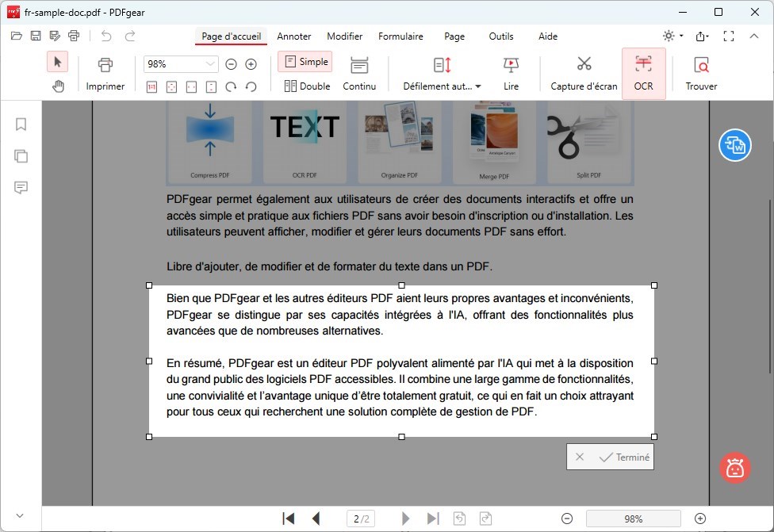
Task: Switch to Double page layout
Action: click(306, 86)
